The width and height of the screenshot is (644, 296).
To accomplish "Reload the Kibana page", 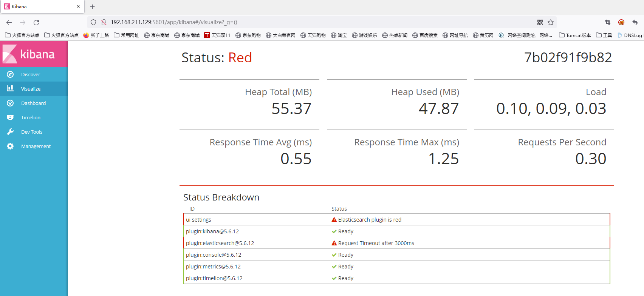I will click(36, 23).
